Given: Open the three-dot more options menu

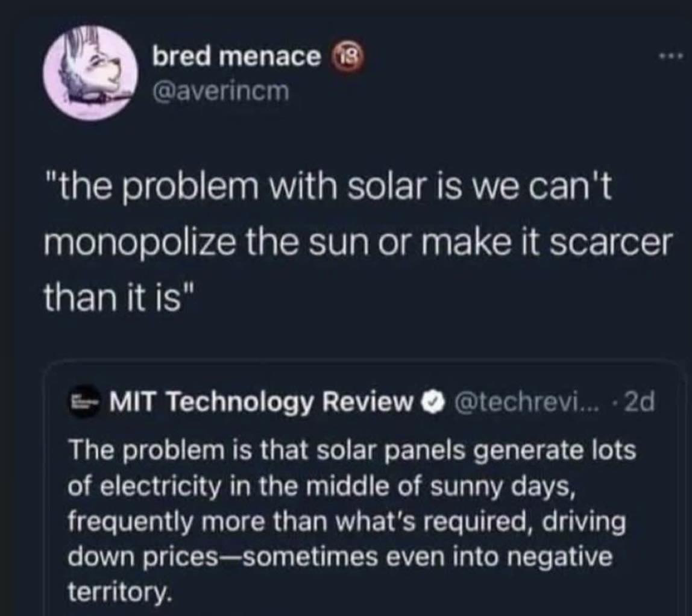Looking at the screenshot, I should tap(671, 57).
